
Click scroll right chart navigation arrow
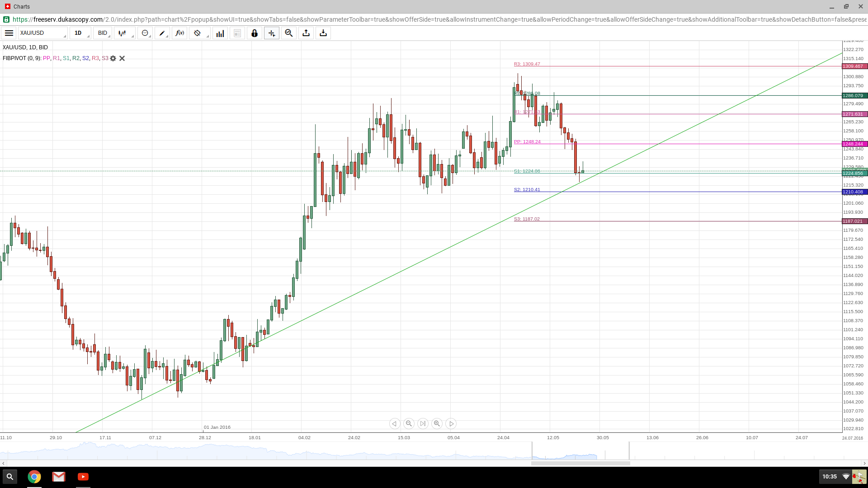451,423
